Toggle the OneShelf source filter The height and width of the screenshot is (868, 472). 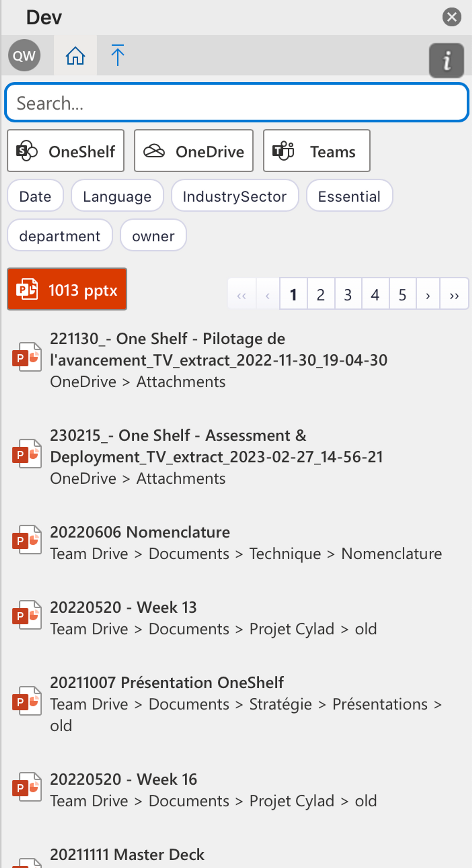point(66,151)
